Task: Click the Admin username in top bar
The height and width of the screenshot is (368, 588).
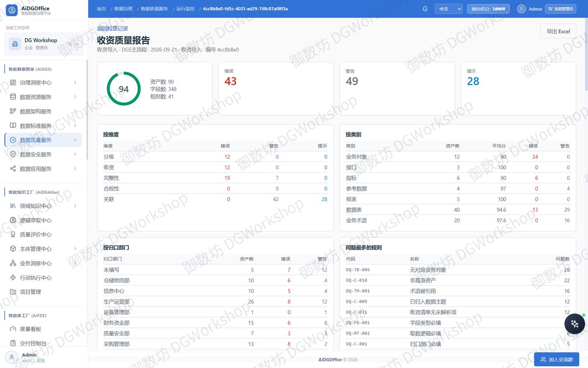Action: [535, 9]
